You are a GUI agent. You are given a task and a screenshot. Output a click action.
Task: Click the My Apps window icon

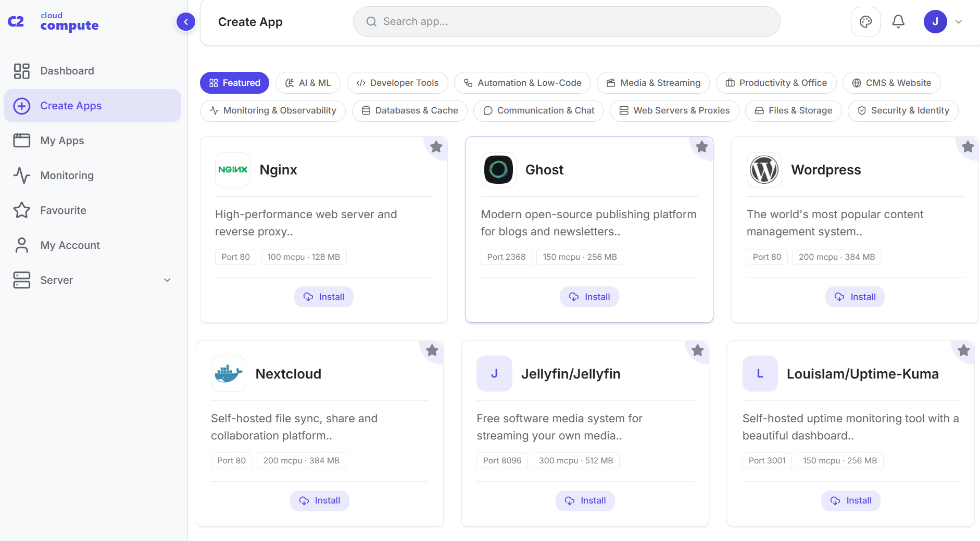[x=22, y=141]
